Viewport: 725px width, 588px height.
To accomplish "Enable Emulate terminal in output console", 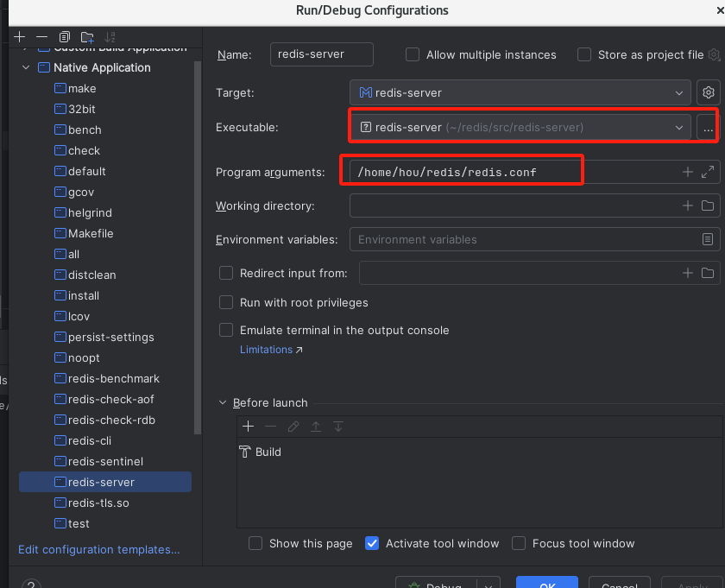I will (x=226, y=330).
